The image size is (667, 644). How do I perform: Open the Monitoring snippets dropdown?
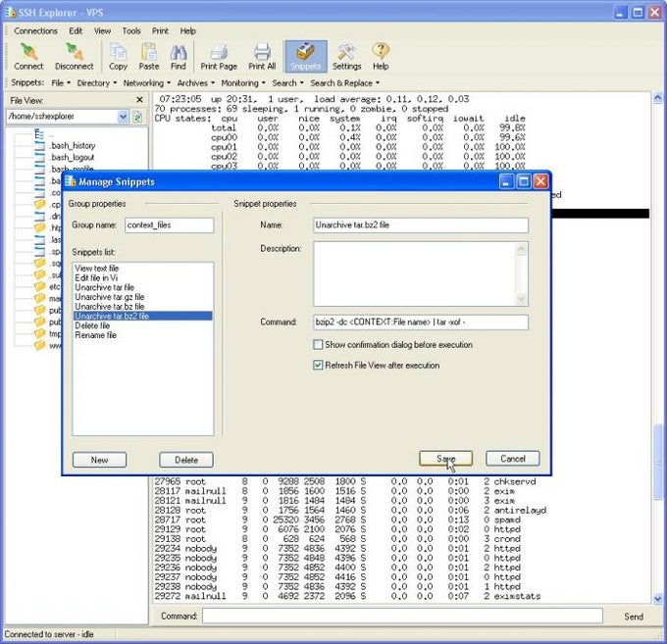[x=243, y=83]
